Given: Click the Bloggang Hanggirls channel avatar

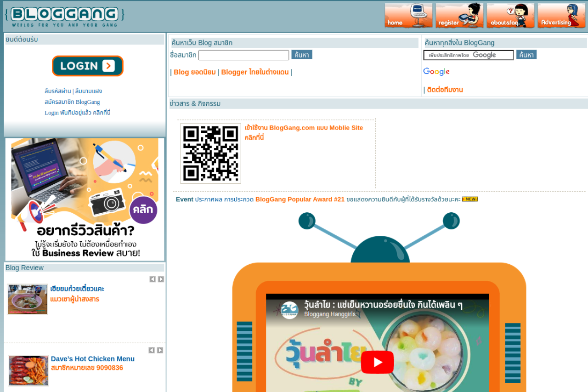Looking at the screenshot, I should [x=290, y=310].
